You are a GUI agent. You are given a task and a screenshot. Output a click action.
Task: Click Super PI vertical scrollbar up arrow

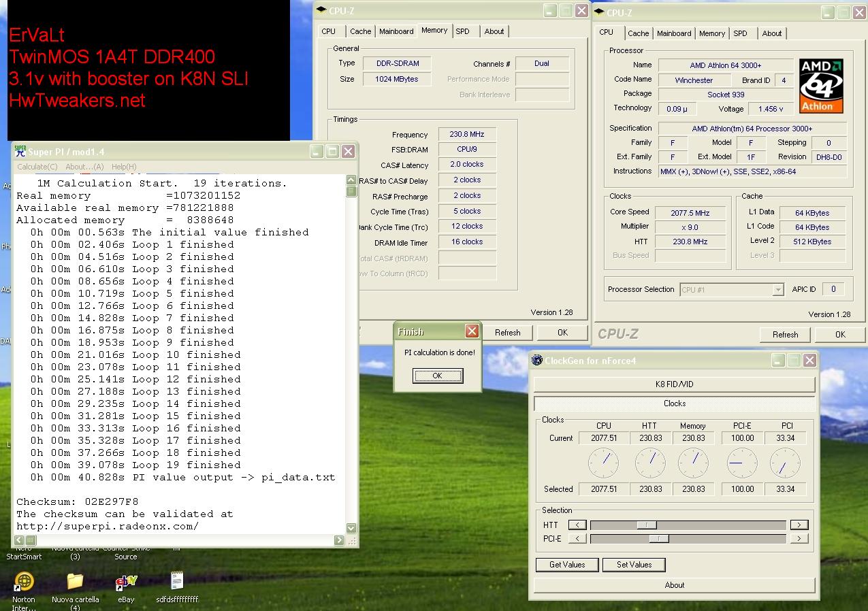351,180
